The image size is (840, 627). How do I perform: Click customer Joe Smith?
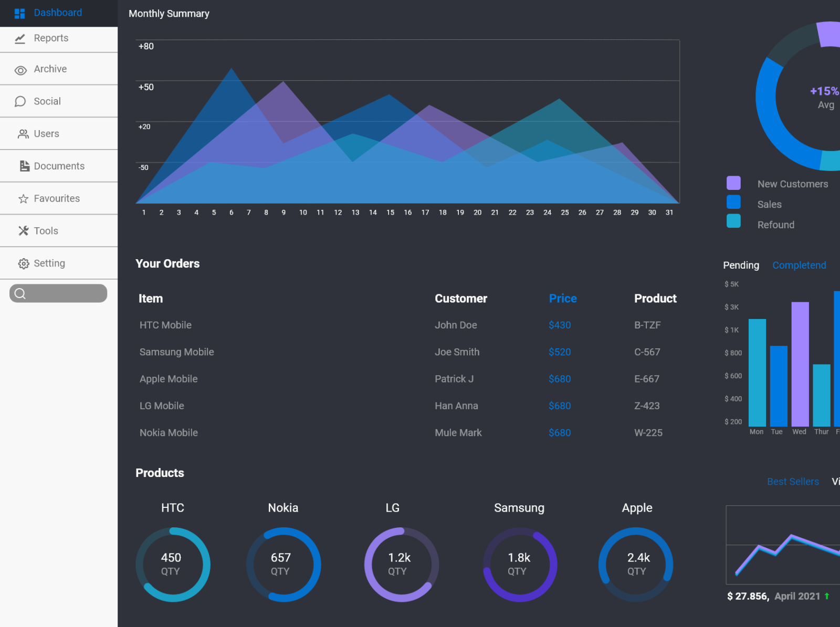pos(457,352)
